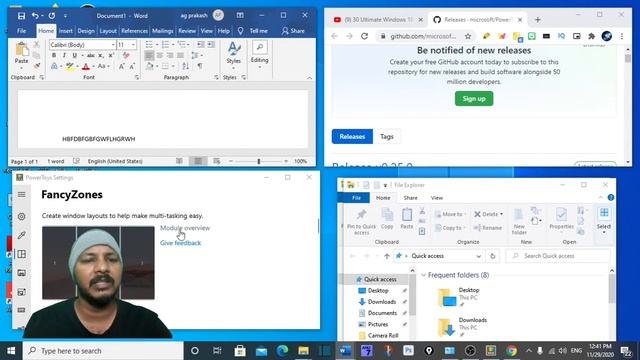Click the Clear Formatting eraser icon
The image size is (640, 360).
[126, 56]
